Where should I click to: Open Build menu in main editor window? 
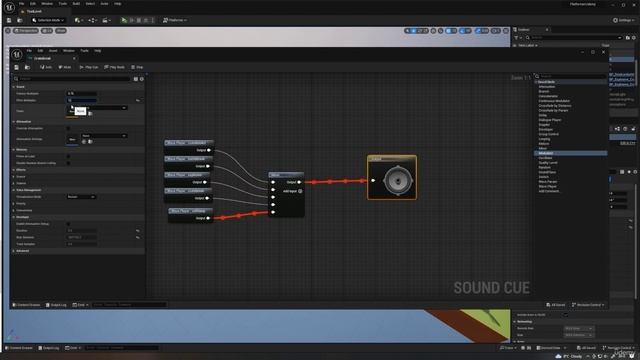pos(76,4)
